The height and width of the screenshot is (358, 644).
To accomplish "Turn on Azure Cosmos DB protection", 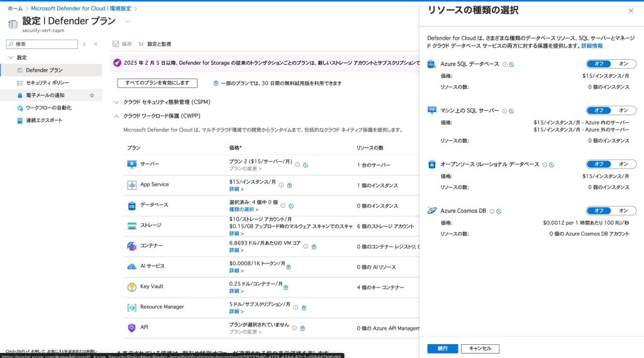I will [623, 211].
